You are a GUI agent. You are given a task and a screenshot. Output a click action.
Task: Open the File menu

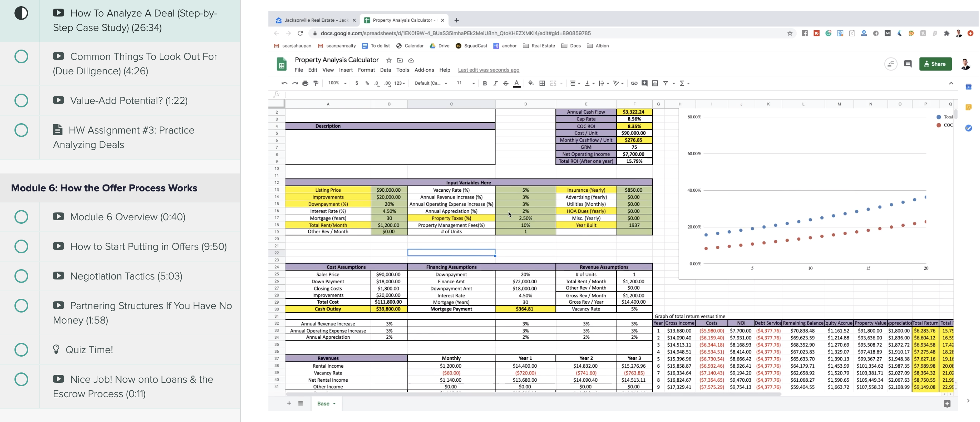[299, 70]
